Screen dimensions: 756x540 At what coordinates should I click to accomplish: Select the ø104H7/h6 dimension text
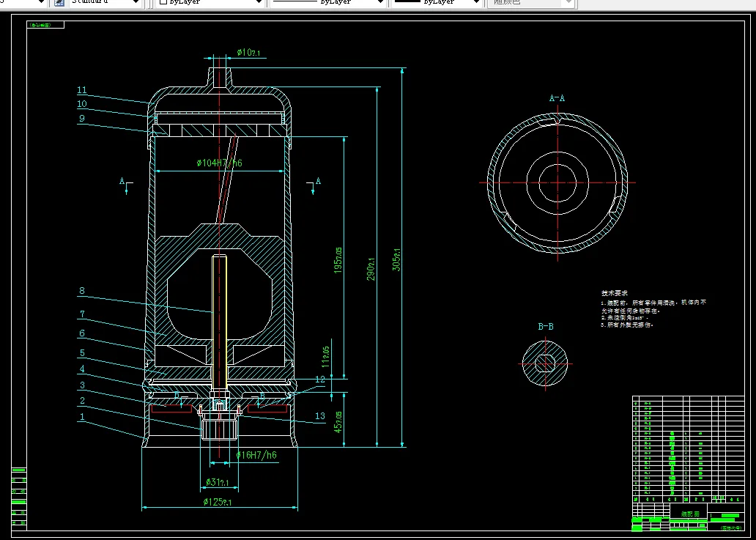tap(219, 163)
